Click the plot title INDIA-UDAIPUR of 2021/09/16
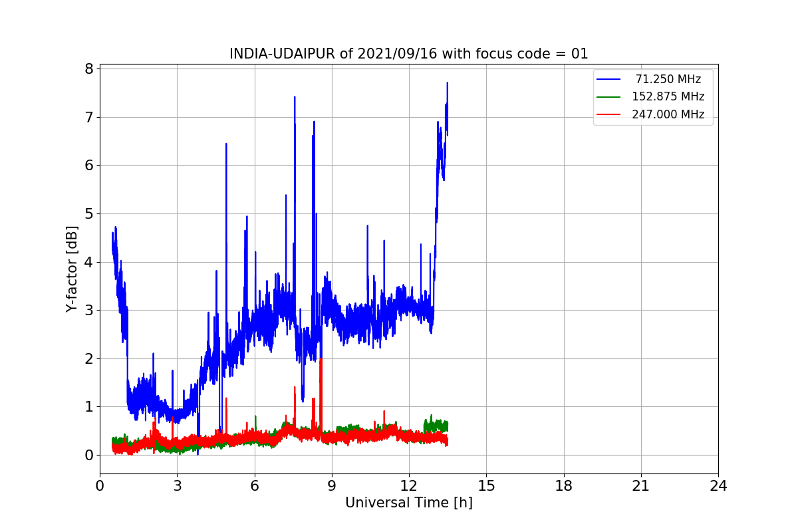The width and height of the screenshot is (798, 532). (408, 54)
